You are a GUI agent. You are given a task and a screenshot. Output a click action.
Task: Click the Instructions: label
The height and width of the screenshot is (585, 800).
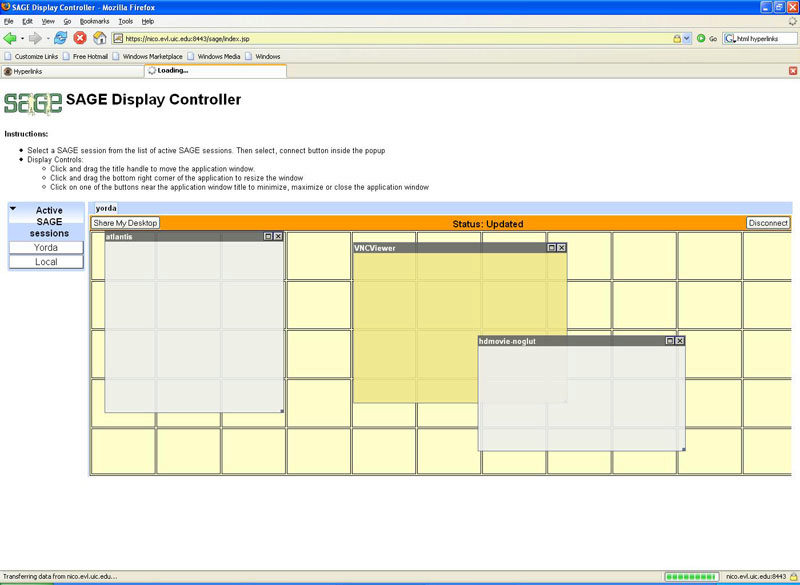(x=27, y=134)
